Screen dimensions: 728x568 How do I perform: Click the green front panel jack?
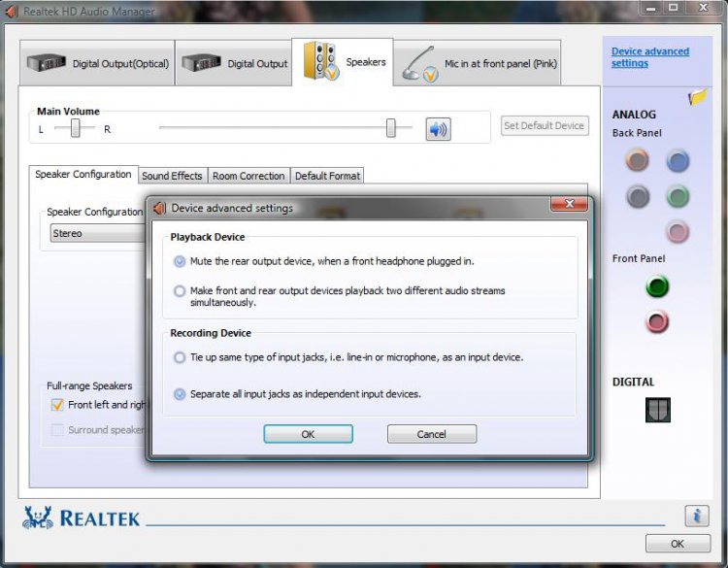tap(657, 286)
